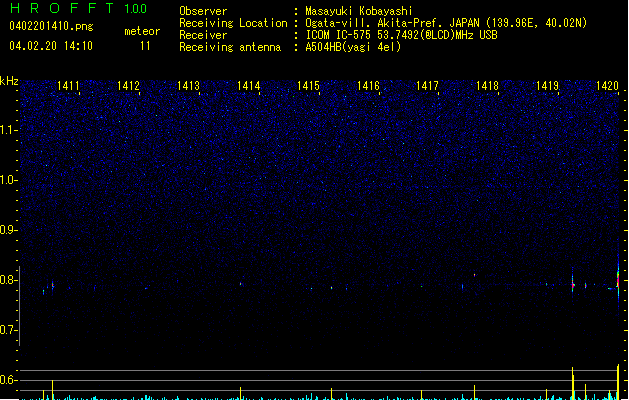Click the 1416 time axis marker
This screenshot has width=629, height=400.
368,86
